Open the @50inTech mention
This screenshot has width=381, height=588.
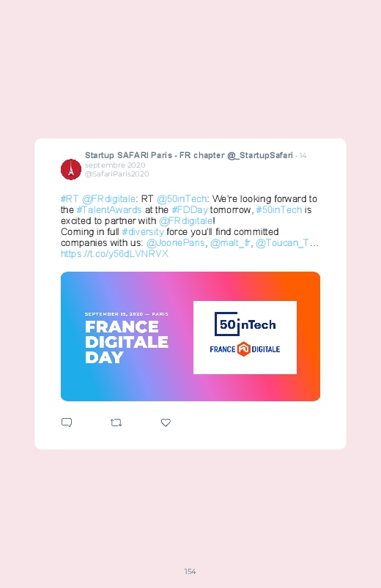182,198
